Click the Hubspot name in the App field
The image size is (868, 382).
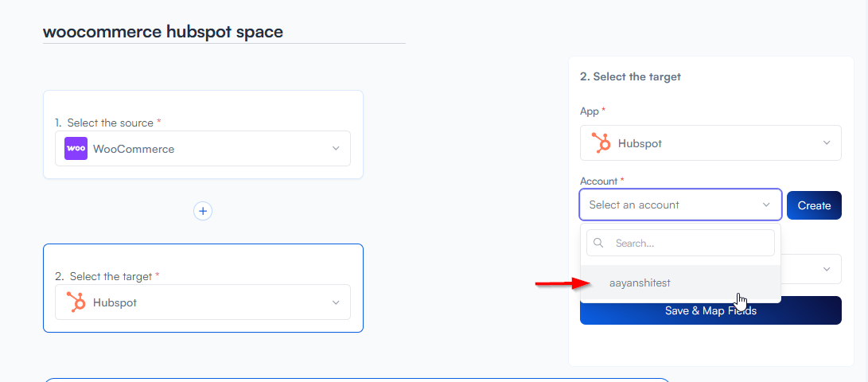tap(640, 143)
